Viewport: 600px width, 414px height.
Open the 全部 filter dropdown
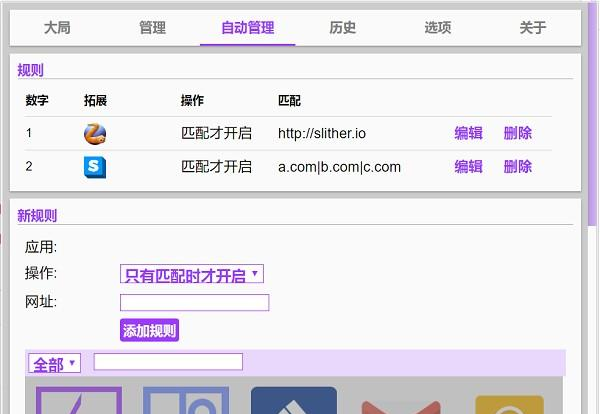tap(54, 363)
